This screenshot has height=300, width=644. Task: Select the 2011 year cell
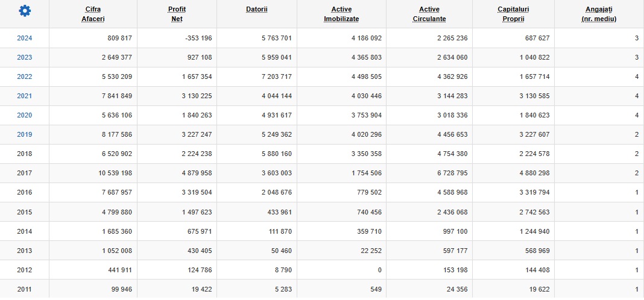coord(24,289)
